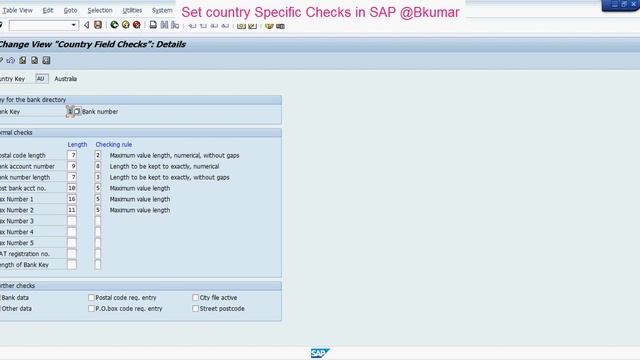The width and height of the screenshot is (640, 360).
Task: Click Post bank acct no. length field
Action: (x=72, y=188)
